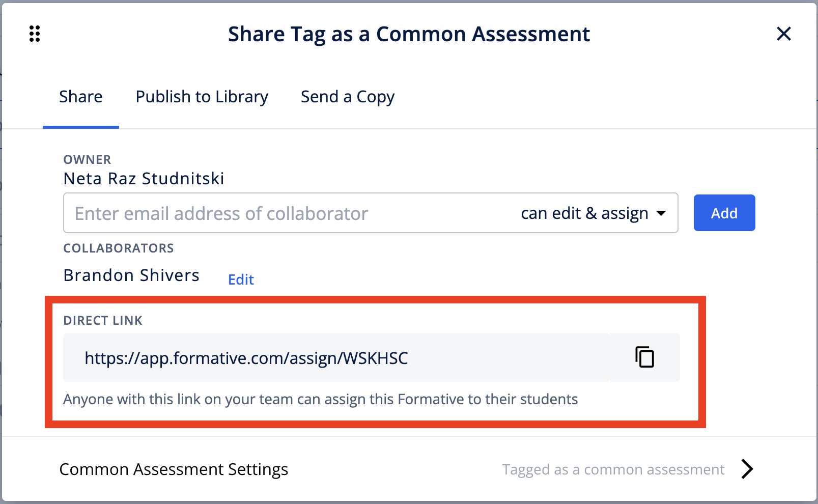Click the copy icon next to the direct link
Image resolution: width=818 pixels, height=504 pixels.
tap(644, 357)
